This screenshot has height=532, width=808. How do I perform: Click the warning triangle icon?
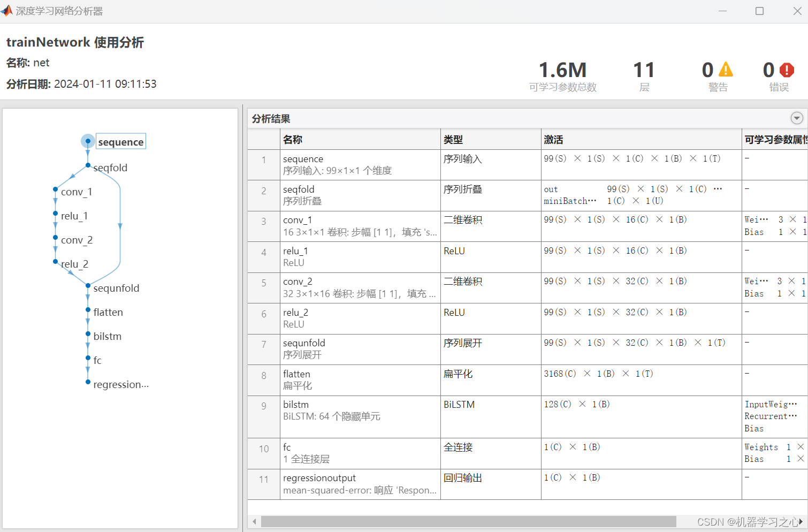pyautogui.click(x=726, y=70)
